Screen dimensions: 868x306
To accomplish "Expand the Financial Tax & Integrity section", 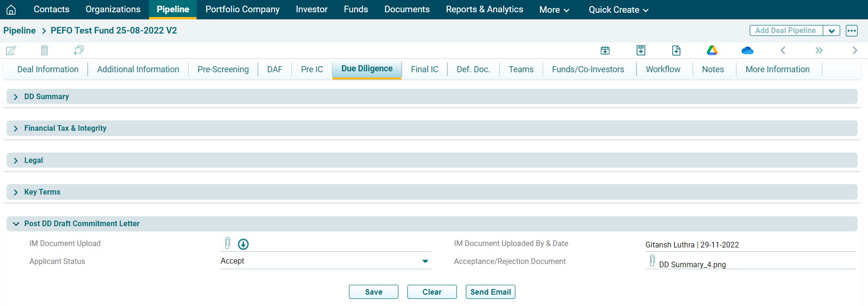I will 16,128.
